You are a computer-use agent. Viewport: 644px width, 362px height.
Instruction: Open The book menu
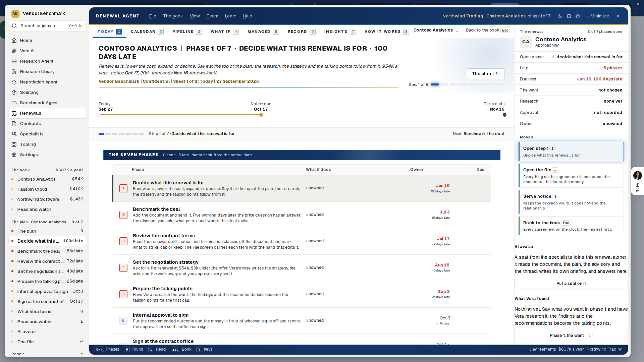pyautogui.click(x=173, y=16)
